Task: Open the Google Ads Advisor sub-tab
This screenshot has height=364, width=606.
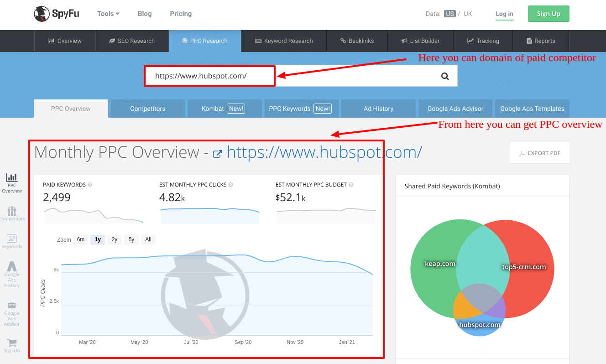Action: [455, 109]
